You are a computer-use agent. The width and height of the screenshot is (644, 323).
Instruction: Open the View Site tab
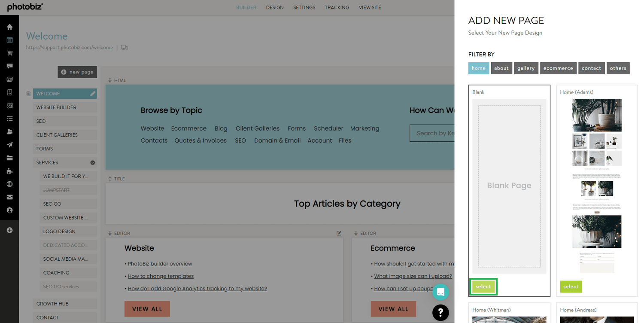coord(370,7)
